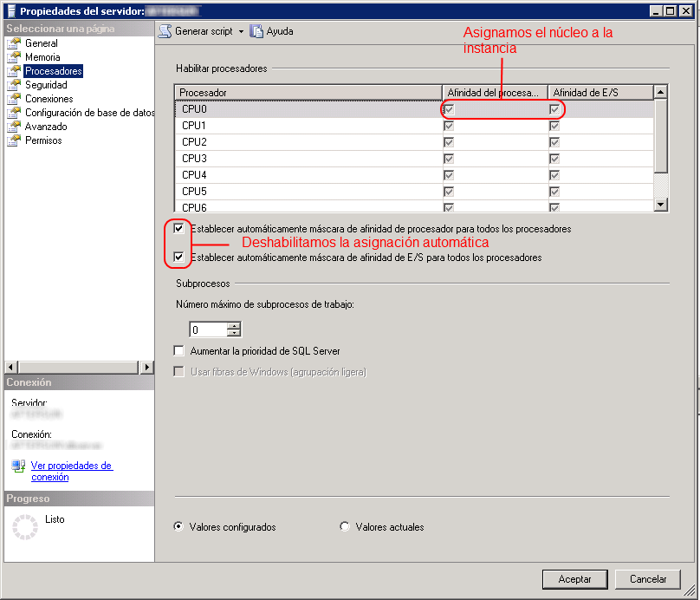
Task: Click the worker threads number field
Action: point(208,329)
